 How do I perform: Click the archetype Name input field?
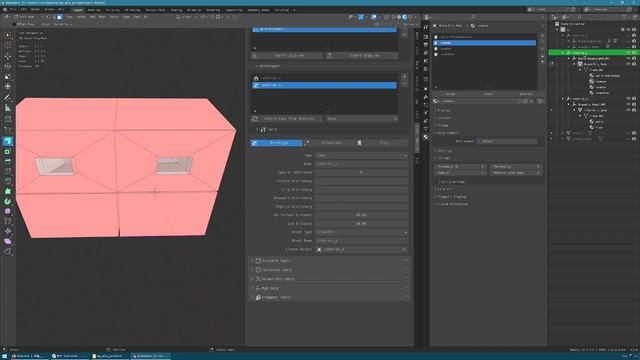pos(361,164)
